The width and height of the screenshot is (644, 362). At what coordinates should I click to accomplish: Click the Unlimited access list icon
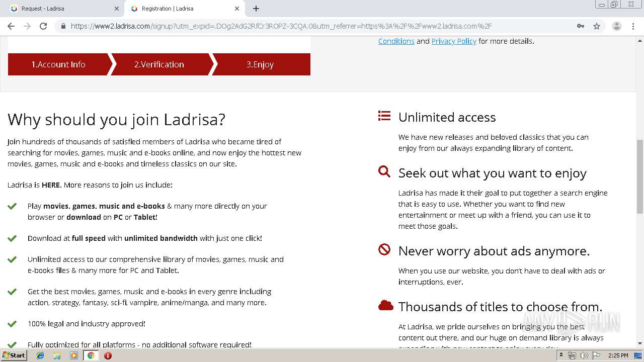(x=384, y=116)
